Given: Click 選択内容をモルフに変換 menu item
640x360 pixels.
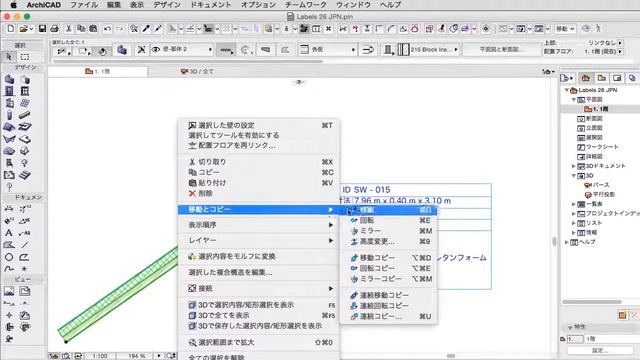Looking at the screenshot, I should [258, 257].
